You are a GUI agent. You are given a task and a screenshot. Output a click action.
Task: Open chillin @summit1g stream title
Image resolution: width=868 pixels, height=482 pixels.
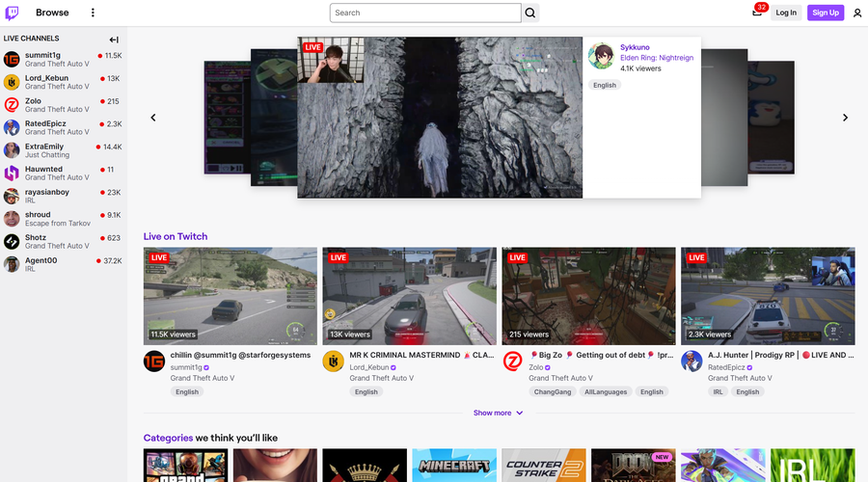[x=240, y=356]
